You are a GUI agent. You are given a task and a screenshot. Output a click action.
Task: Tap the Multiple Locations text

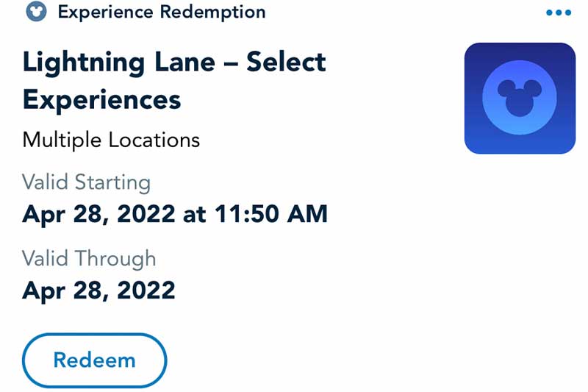click(x=111, y=140)
